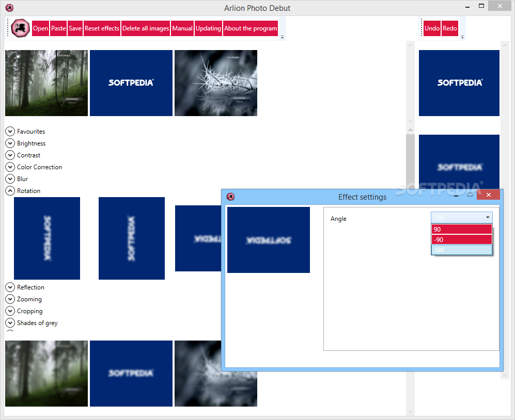This screenshot has height=420, width=515.
Task: Click Delete all images button
Action: pyautogui.click(x=146, y=28)
